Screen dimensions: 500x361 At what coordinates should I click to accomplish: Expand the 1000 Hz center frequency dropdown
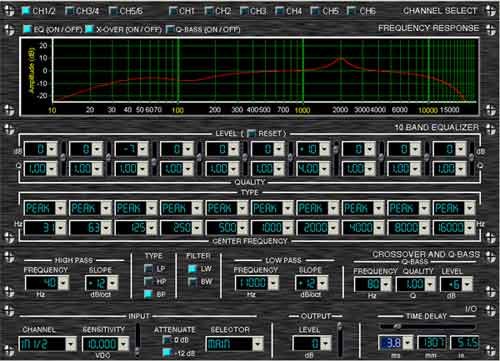(x=288, y=228)
